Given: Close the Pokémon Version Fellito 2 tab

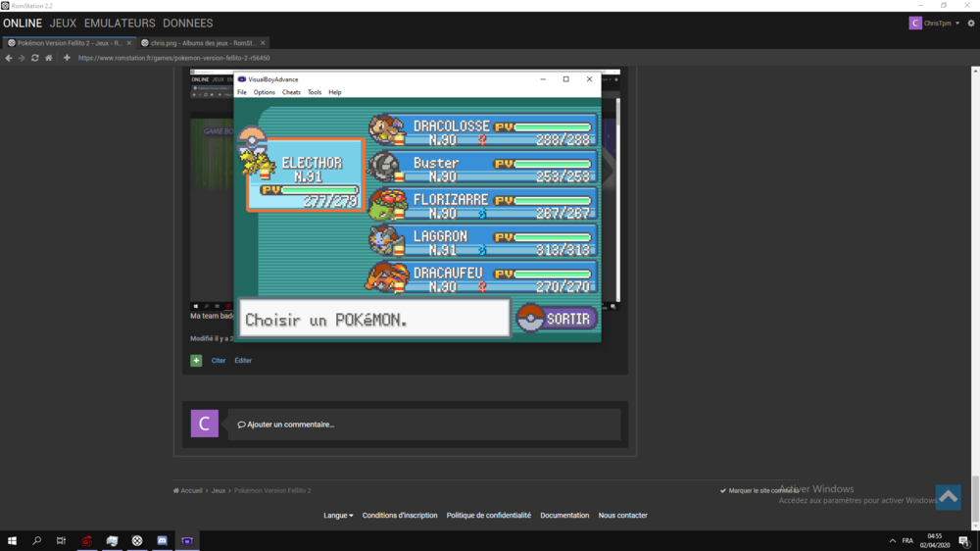Looking at the screenshot, I should (x=128, y=43).
